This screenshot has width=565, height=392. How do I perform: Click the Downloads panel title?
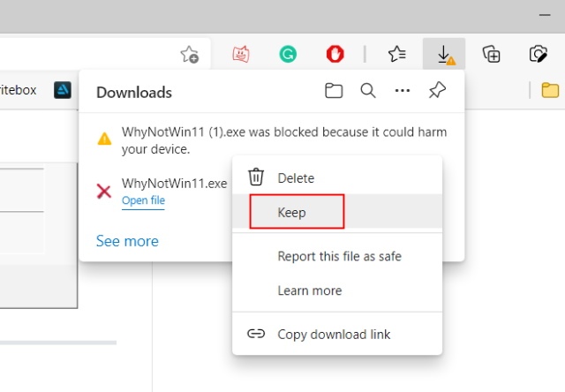pyautogui.click(x=134, y=93)
